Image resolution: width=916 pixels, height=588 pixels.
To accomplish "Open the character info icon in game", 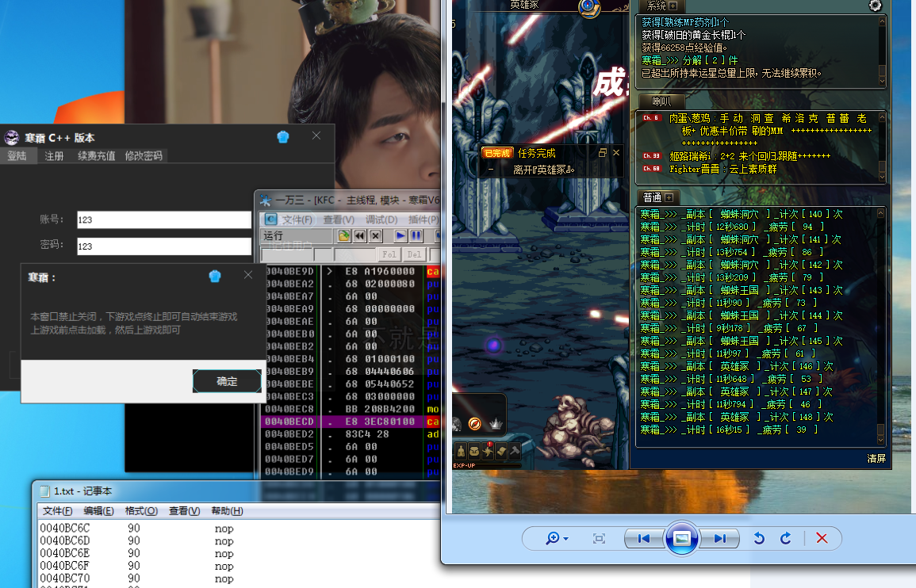I will (461, 452).
